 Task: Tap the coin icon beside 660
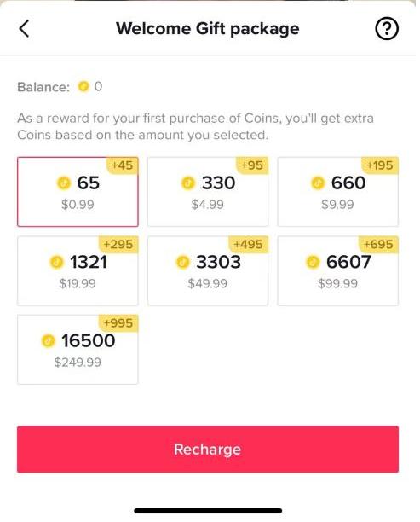tap(318, 183)
